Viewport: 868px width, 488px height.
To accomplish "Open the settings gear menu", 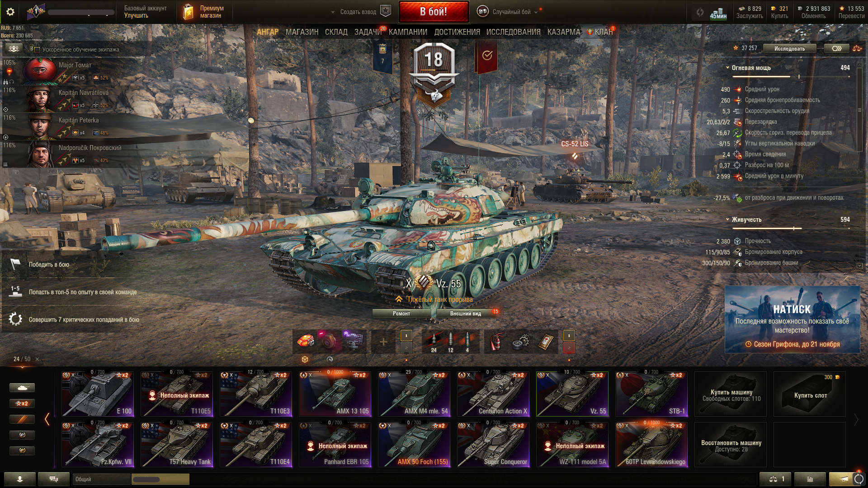I will pyautogui.click(x=10, y=12).
